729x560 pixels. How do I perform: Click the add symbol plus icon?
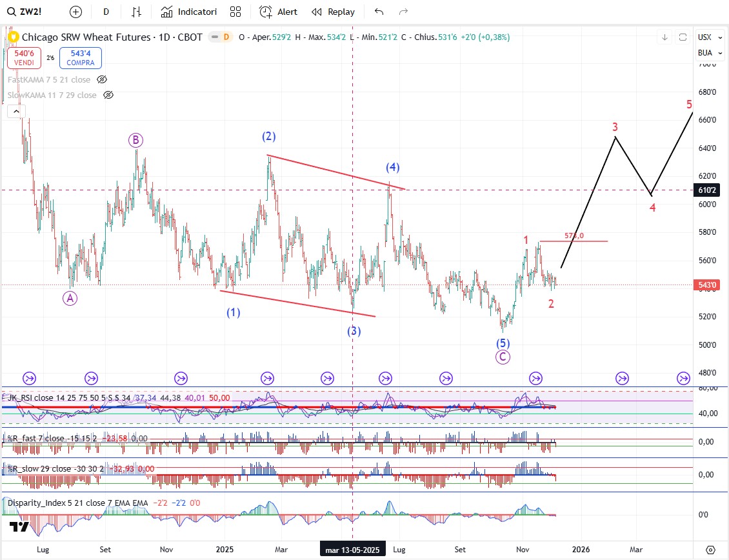pyautogui.click(x=75, y=12)
